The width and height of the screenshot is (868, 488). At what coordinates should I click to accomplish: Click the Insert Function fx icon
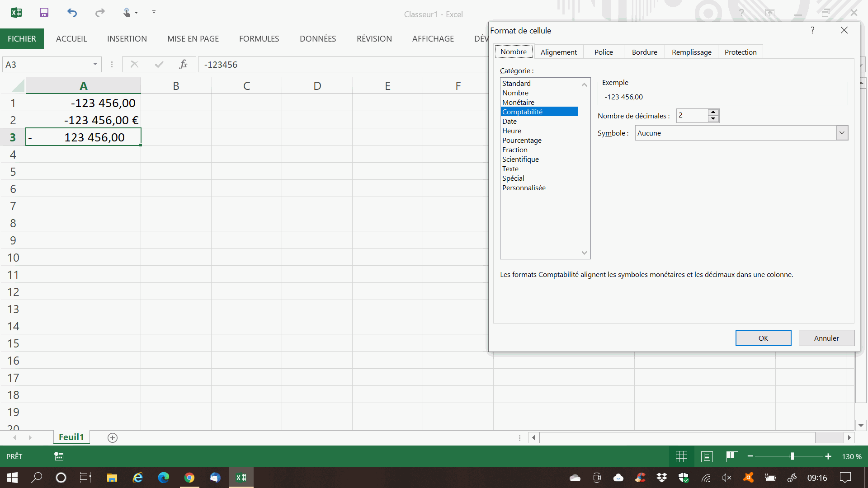183,64
